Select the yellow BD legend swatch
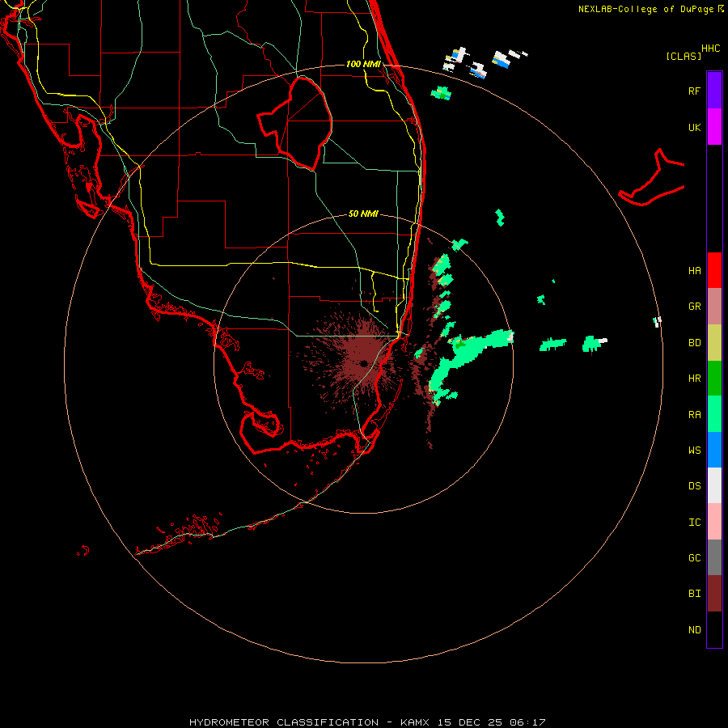This screenshot has height=728, width=728. [x=714, y=343]
